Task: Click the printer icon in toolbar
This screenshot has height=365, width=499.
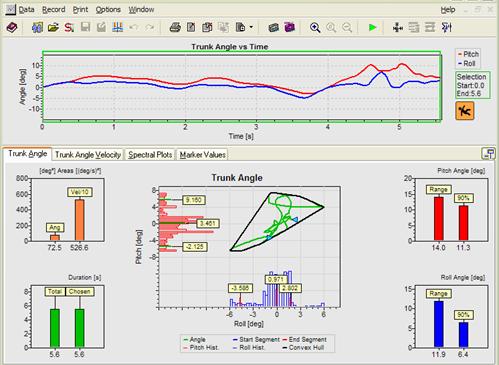Action: tap(175, 27)
